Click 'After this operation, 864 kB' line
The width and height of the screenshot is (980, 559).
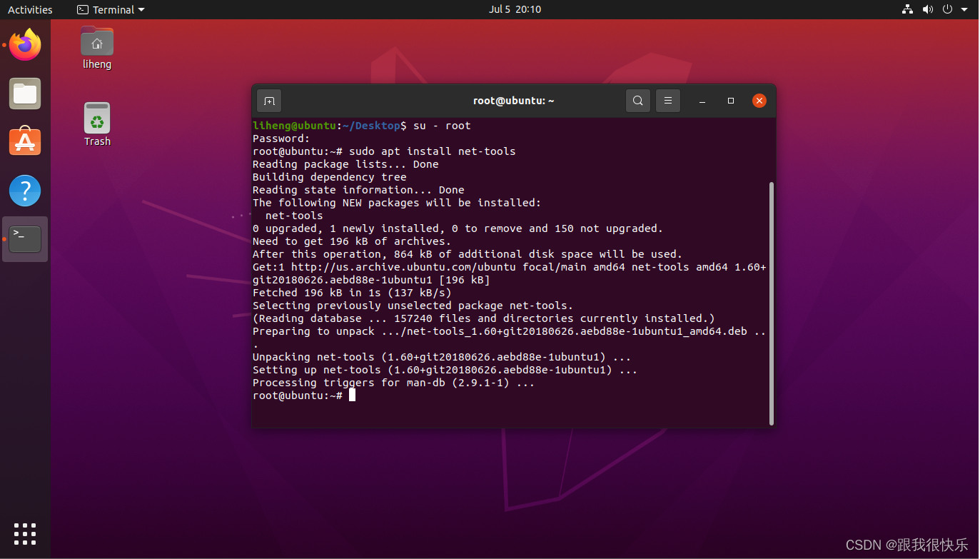(468, 254)
